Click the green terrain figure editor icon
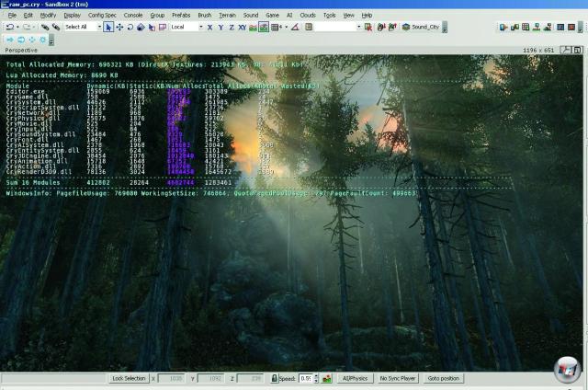588x390 pixels. click(x=548, y=27)
